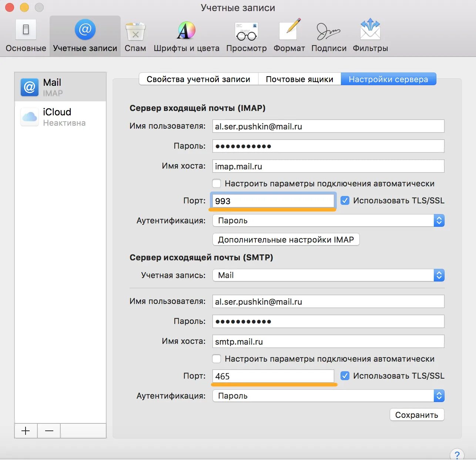Open Дополнительные настройки IMAP
This screenshot has width=476, height=460.
click(x=286, y=240)
